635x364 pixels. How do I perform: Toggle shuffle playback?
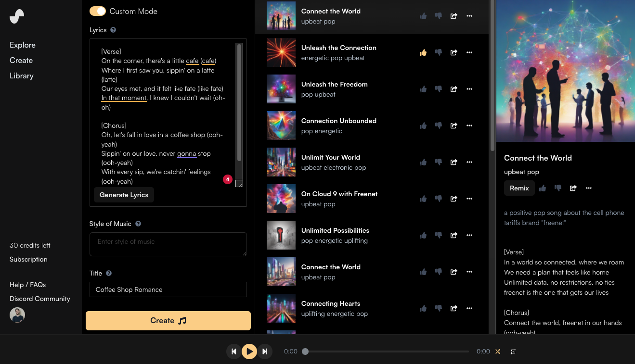click(x=498, y=351)
